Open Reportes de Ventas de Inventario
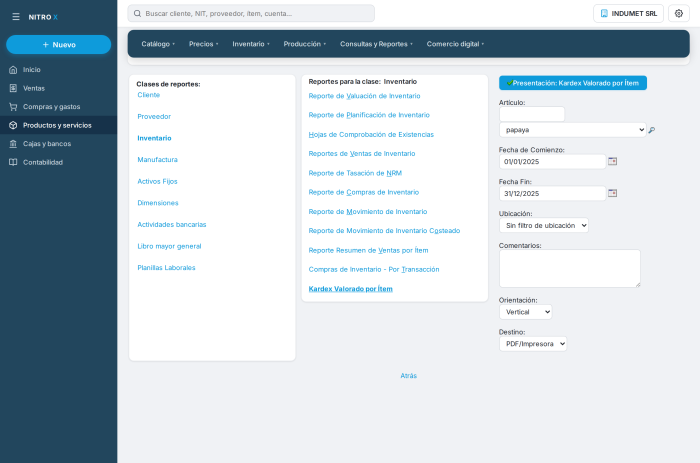This screenshot has height=463, width=700. pos(362,153)
